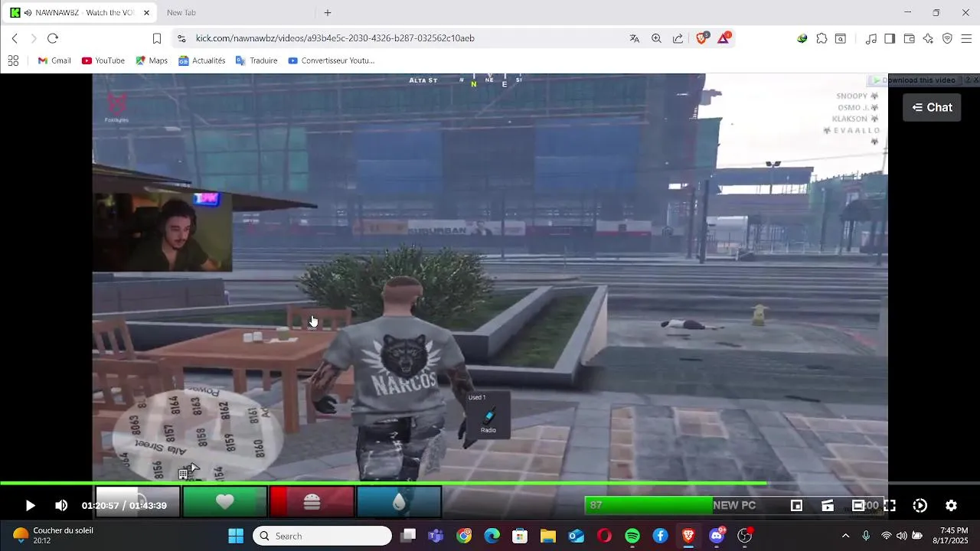Open the playback speed control

920,506
